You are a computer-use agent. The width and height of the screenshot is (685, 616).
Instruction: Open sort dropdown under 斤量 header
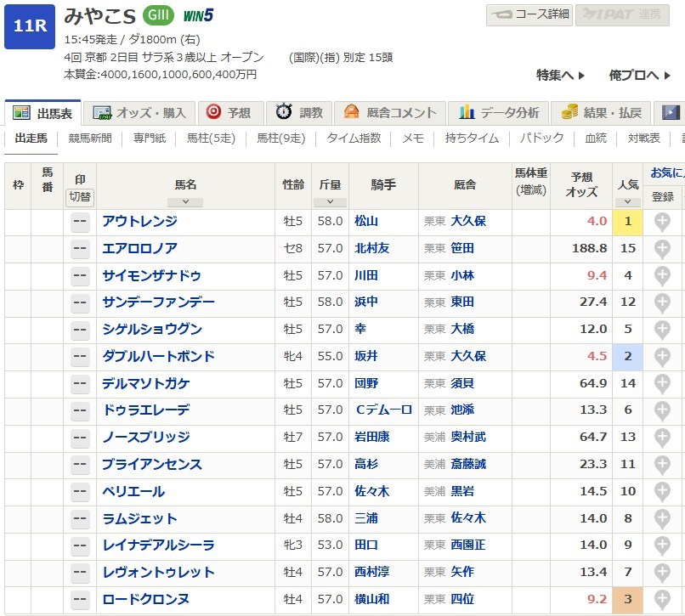click(x=330, y=202)
